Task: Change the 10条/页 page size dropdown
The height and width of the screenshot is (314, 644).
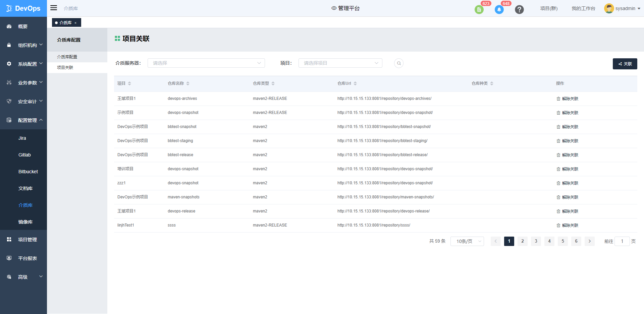Action: (467, 241)
